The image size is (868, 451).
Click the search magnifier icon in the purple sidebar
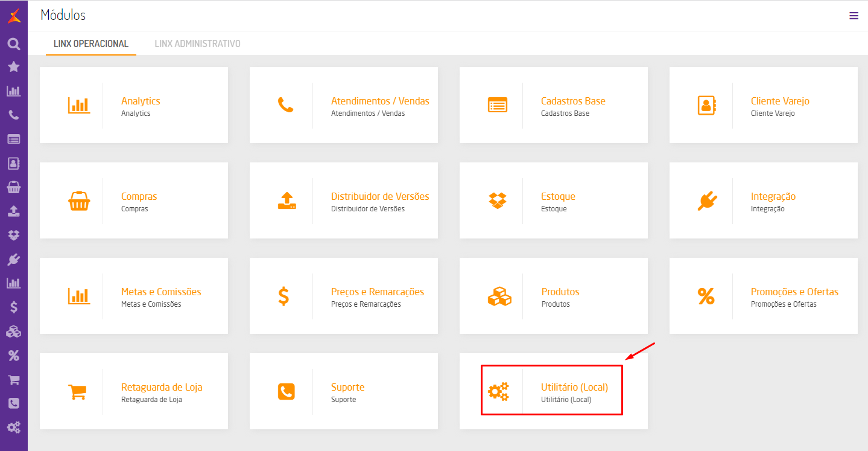point(13,43)
